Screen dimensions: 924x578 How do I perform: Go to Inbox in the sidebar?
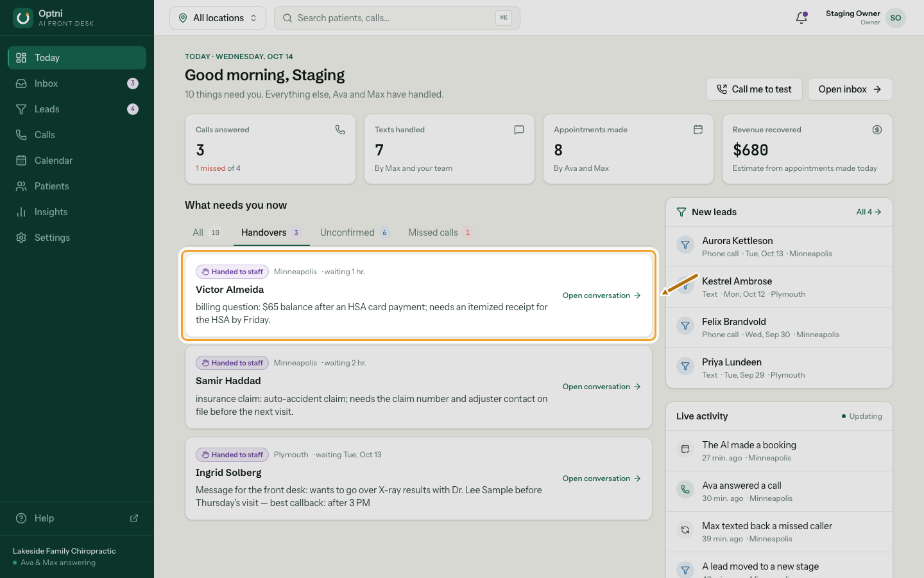(x=77, y=83)
